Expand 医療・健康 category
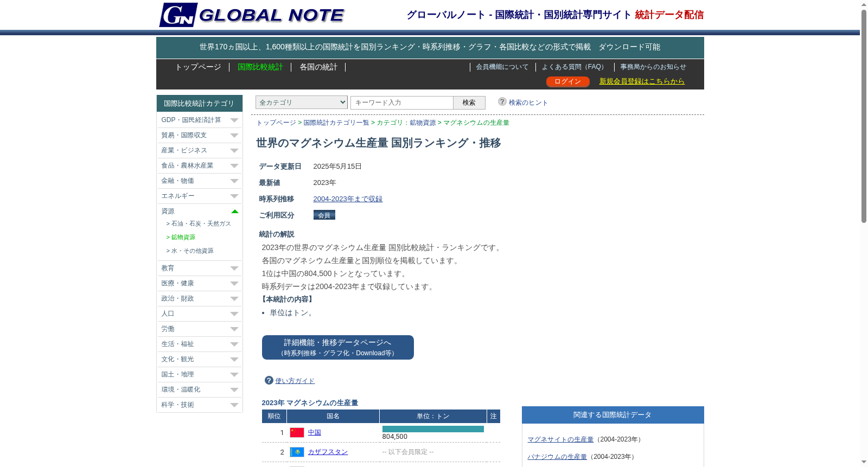The height and width of the screenshot is (467, 868). 199,283
